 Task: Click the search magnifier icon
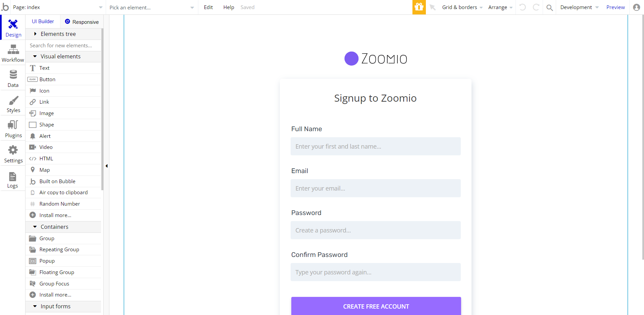pos(549,7)
